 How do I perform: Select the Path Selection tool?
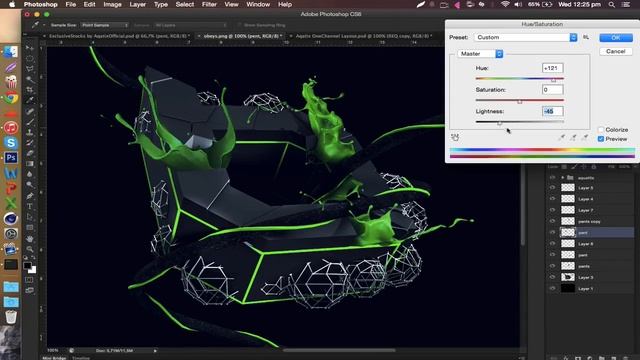point(30,217)
